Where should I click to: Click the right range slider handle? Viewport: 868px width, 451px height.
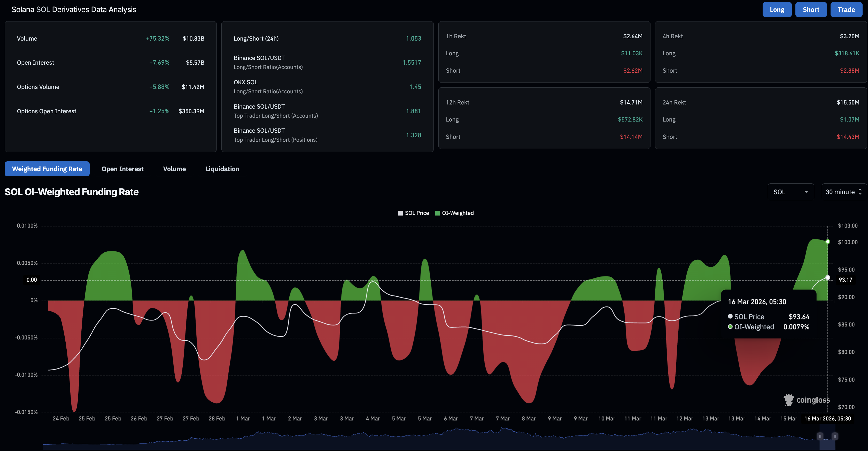(835, 436)
